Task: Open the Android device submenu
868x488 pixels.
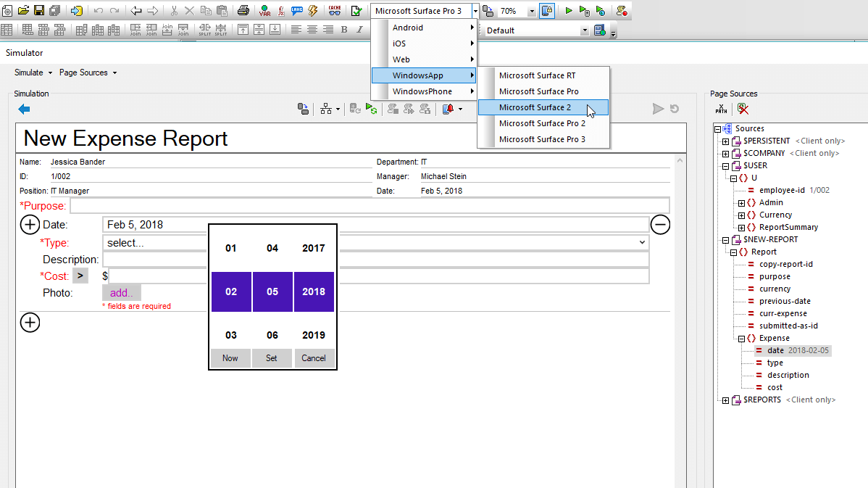Action: [424, 28]
